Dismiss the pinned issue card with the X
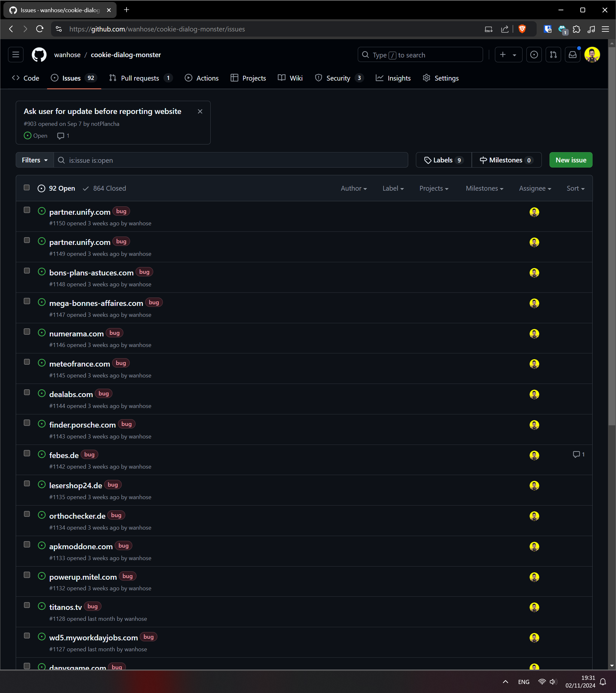The width and height of the screenshot is (616, 693). 200,111
